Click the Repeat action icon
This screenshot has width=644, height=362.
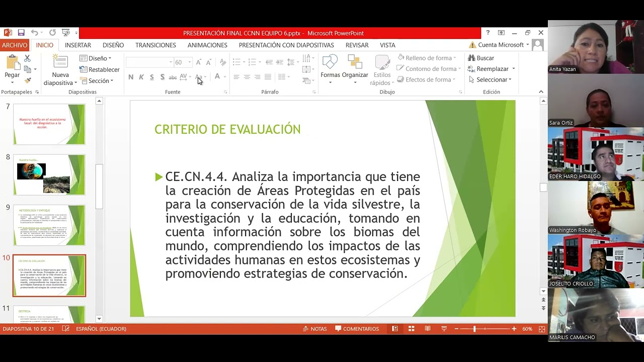(x=52, y=33)
